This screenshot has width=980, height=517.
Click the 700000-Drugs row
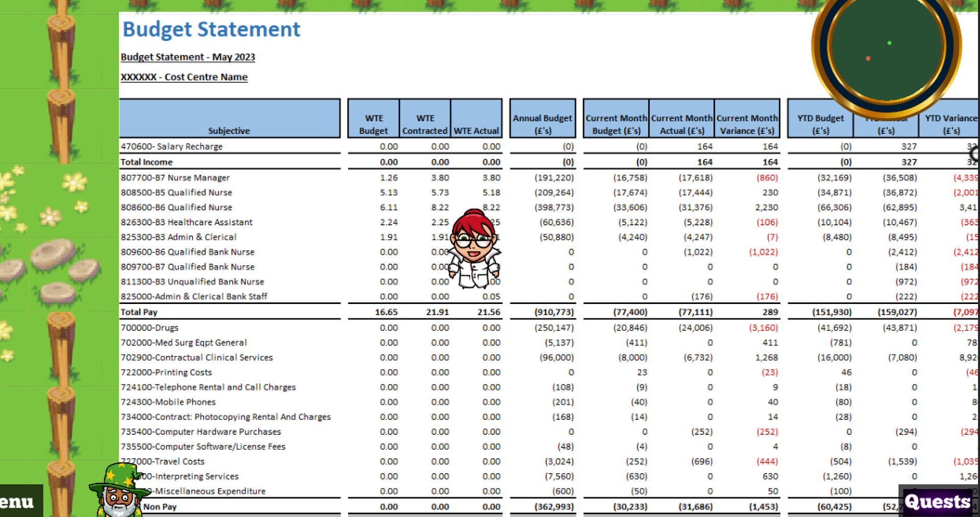pos(230,328)
